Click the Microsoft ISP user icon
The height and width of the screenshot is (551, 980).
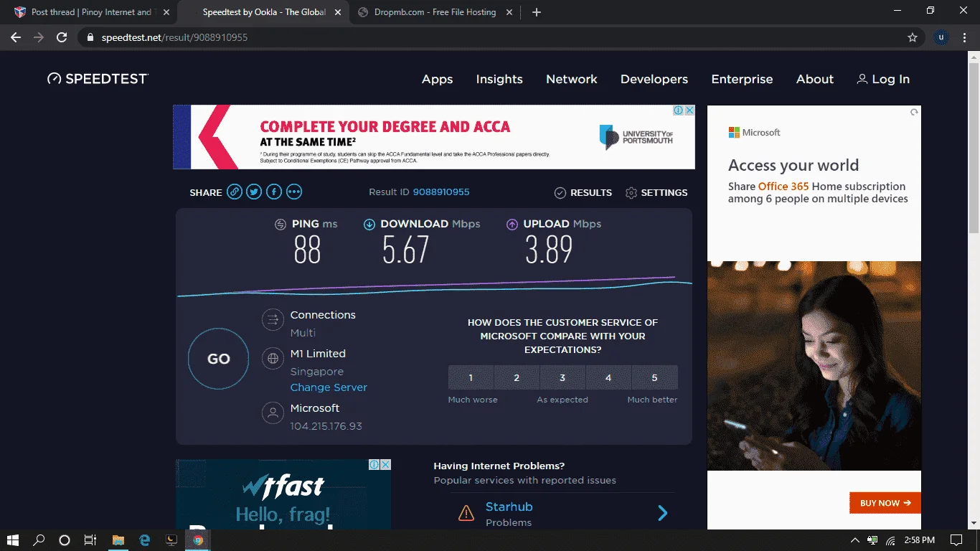pos(273,413)
